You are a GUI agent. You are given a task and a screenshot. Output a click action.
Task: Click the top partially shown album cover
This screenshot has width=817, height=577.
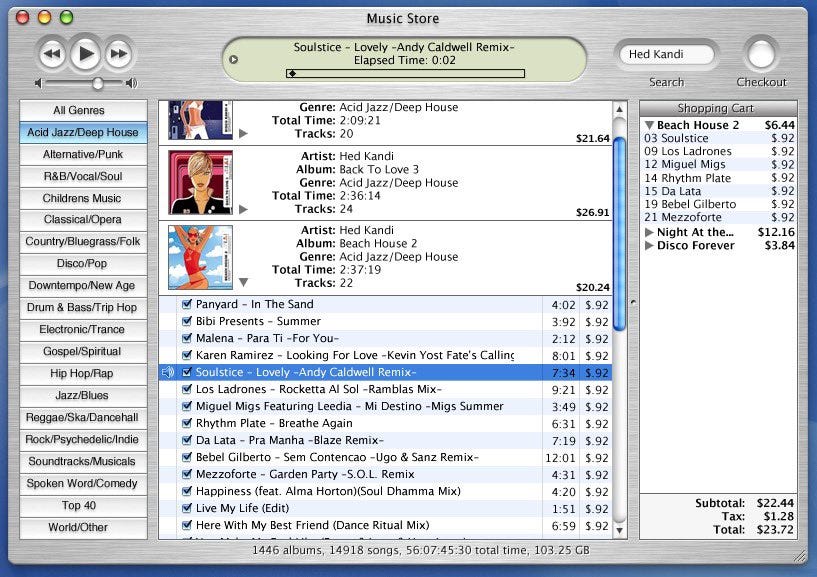(x=201, y=120)
